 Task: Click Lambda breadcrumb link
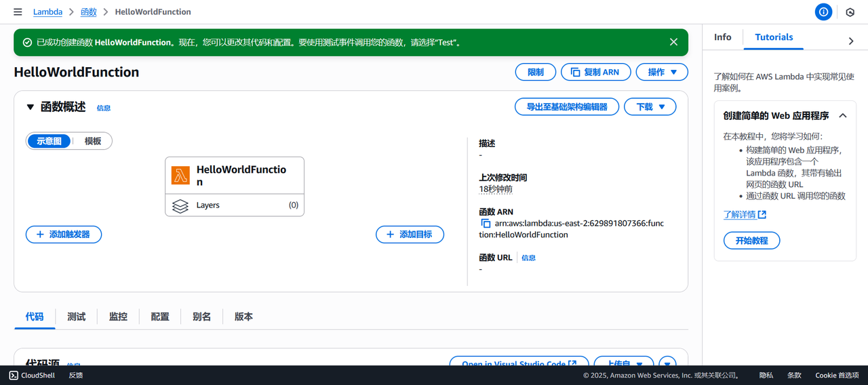click(47, 12)
